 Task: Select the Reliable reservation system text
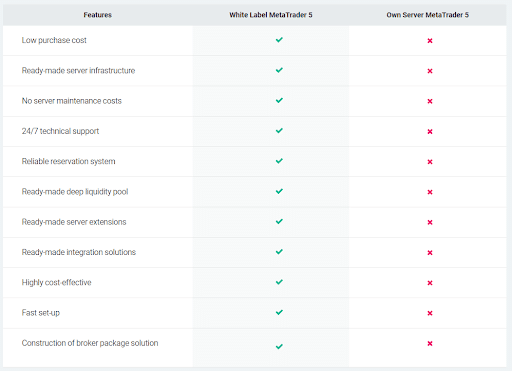[x=68, y=162]
